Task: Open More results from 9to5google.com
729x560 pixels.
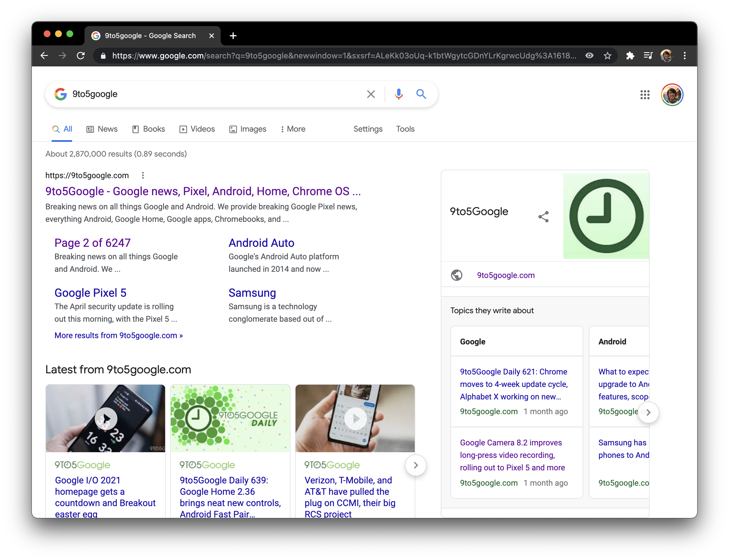Action: [118, 335]
